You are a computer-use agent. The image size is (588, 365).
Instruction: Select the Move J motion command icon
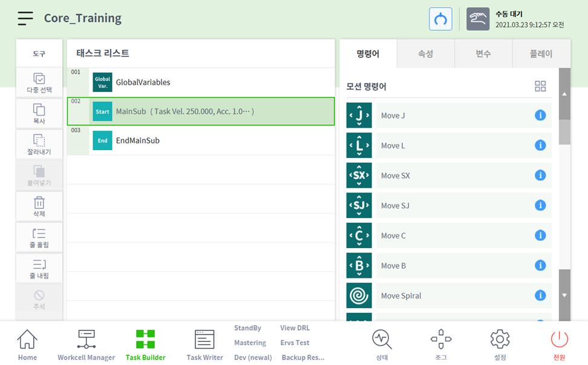[359, 115]
